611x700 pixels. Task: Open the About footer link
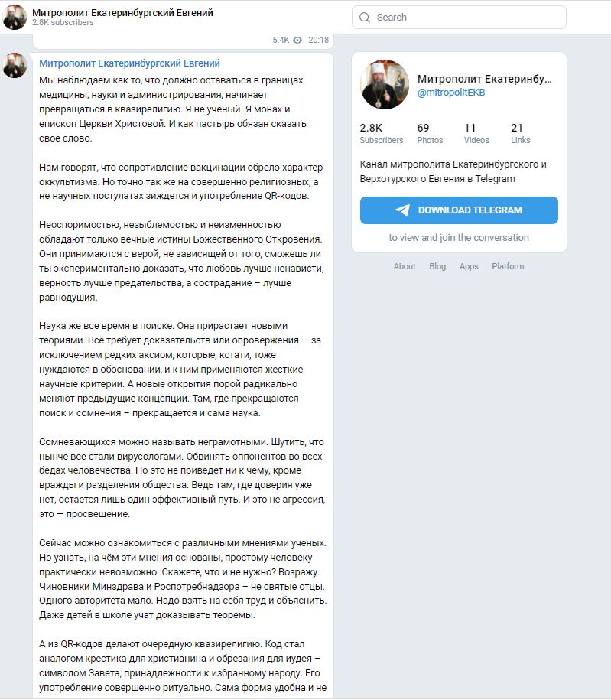[405, 266]
